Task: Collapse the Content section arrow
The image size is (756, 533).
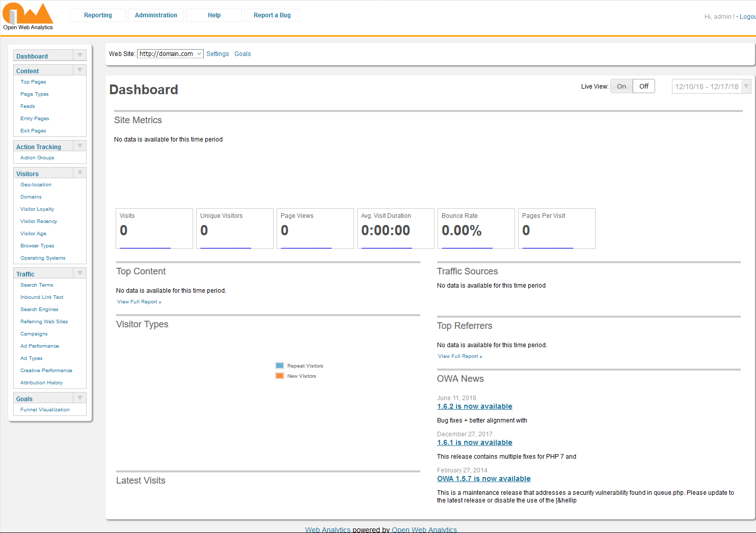Action: pos(79,70)
